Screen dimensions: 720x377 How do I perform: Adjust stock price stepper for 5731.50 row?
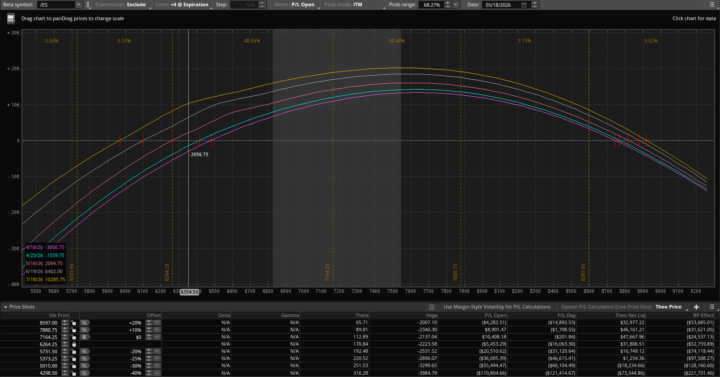point(65,351)
